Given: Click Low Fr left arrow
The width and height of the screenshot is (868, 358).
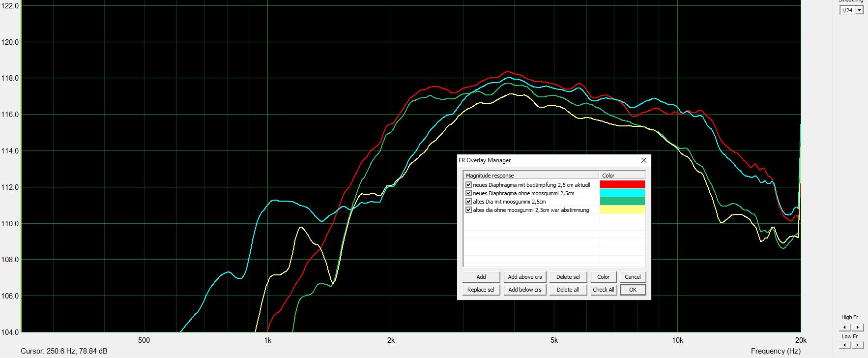Looking at the screenshot, I should click(845, 346).
